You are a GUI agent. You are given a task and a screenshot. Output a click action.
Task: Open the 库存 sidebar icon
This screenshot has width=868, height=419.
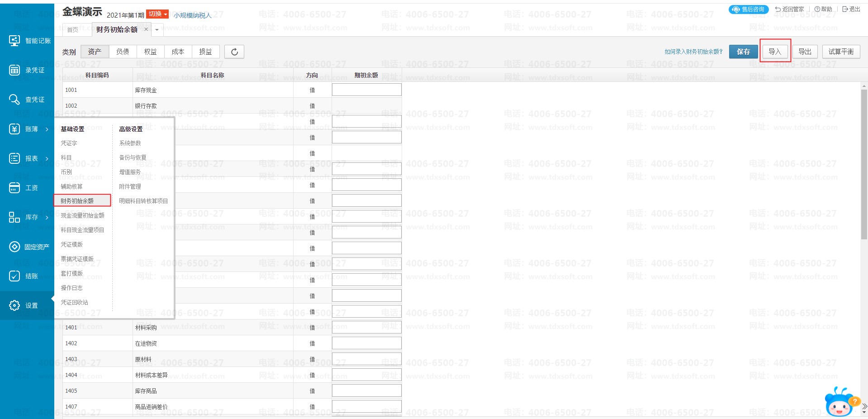pyautogui.click(x=14, y=217)
